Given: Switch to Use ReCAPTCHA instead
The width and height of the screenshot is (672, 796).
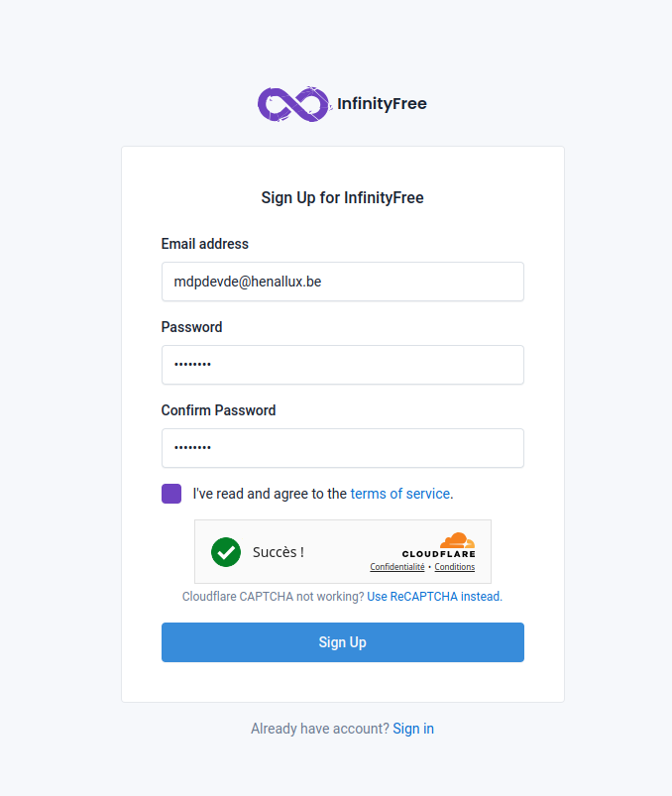Looking at the screenshot, I should (x=433, y=597).
